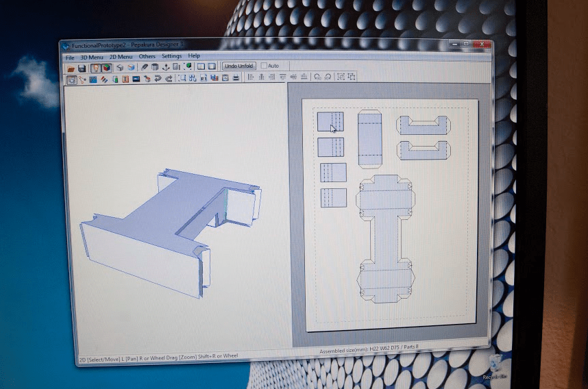Enable the Auto checkbox
This screenshot has height=389, width=588.
264,66
